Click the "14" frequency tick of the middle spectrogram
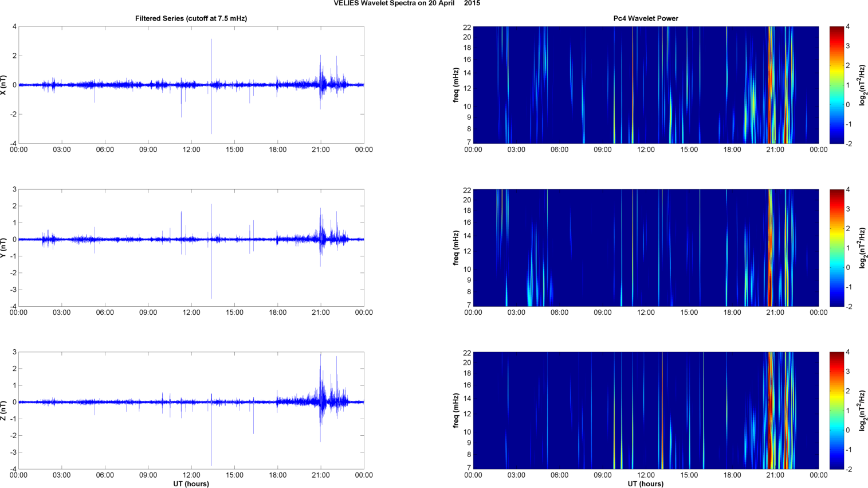Image resolution: width=868 pixels, height=488 pixels. click(x=467, y=236)
